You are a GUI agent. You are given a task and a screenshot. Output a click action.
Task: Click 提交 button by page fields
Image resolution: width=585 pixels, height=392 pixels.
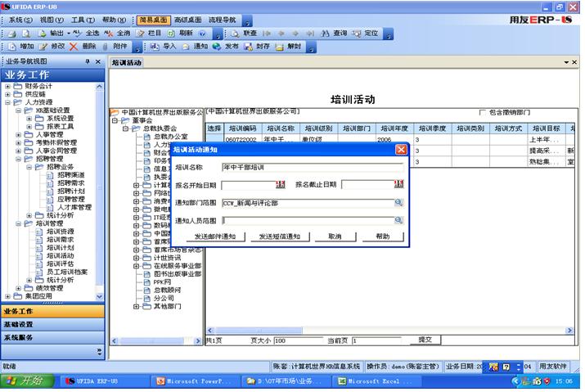[x=425, y=340]
